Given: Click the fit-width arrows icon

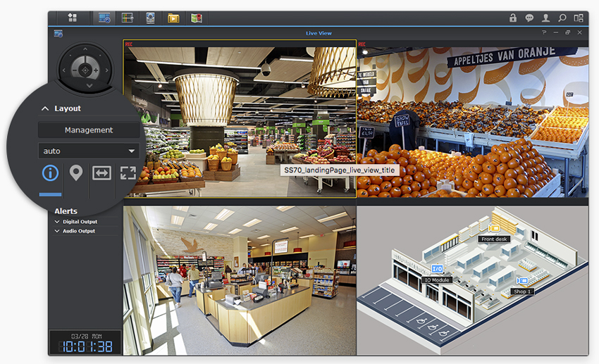Looking at the screenshot, I should 101,172.
